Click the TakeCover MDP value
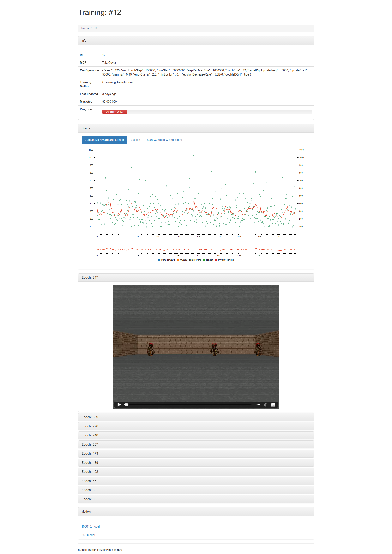This screenshot has width=392, height=554. coord(109,62)
